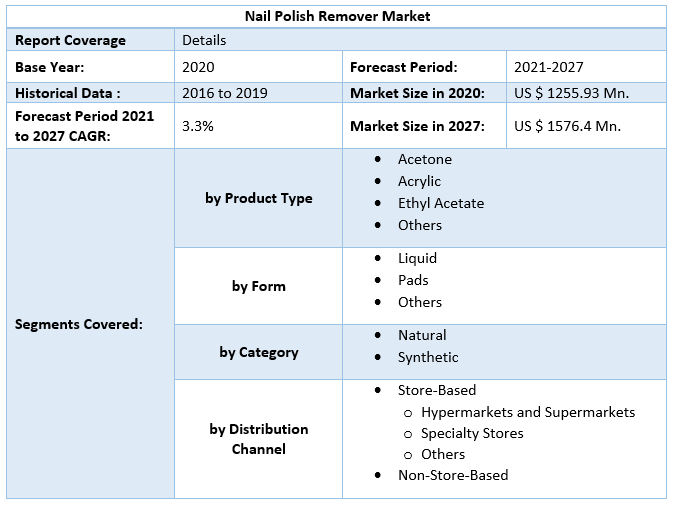The image size is (676, 508).
Task: Select the by Distribution Channel cell
Action: (x=258, y=439)
